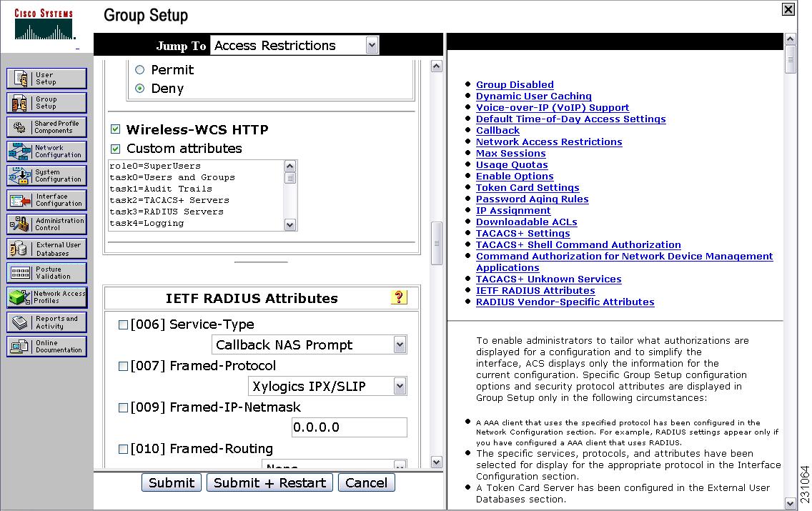Open the Callback help link
The image size is (812, 511).
(x=497, y=131)
